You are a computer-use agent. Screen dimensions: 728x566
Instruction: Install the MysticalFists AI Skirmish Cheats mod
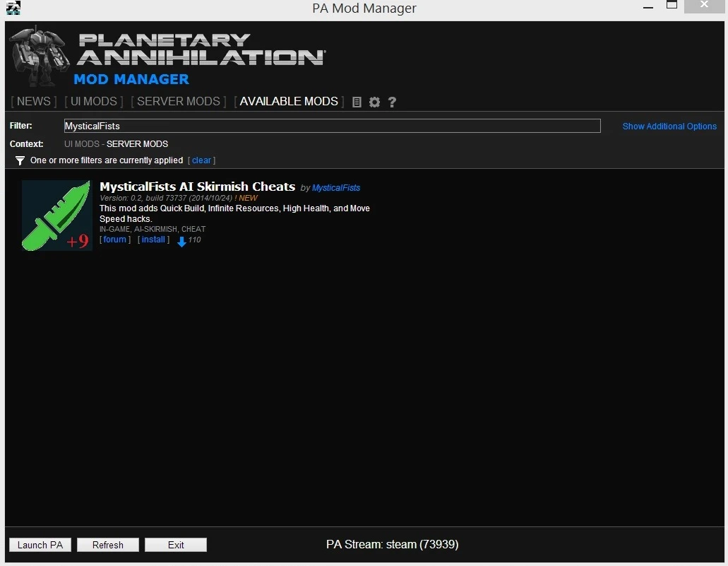tap(153, 240)
